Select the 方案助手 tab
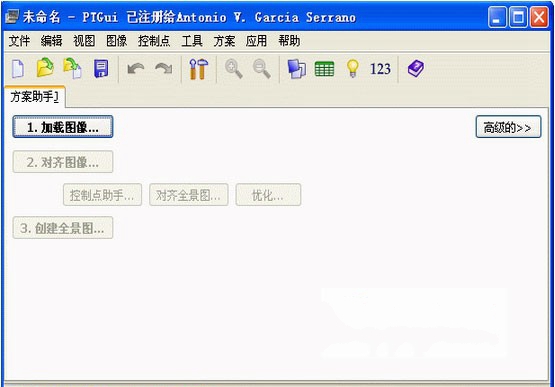The image size is (555, 387). tap(35, 96)
